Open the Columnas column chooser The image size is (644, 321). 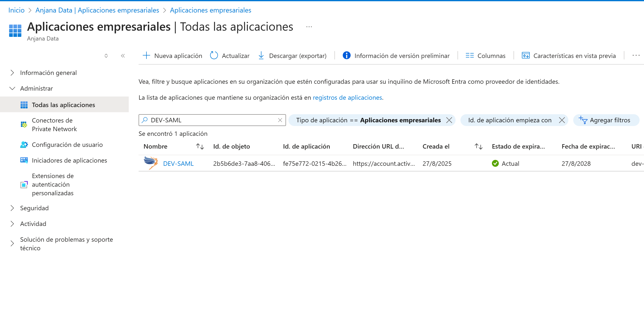[x=485, y=56]
